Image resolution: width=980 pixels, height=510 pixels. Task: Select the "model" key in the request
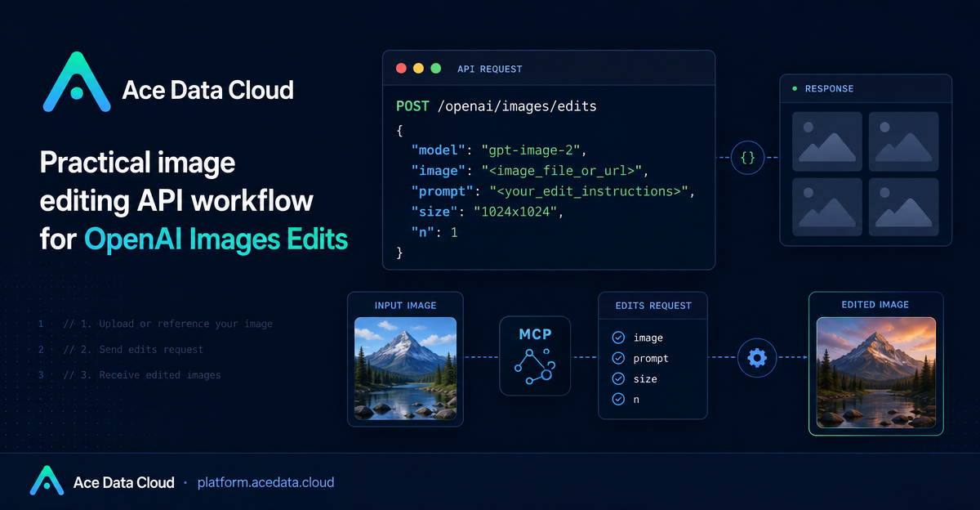click(x=439, y=150)
